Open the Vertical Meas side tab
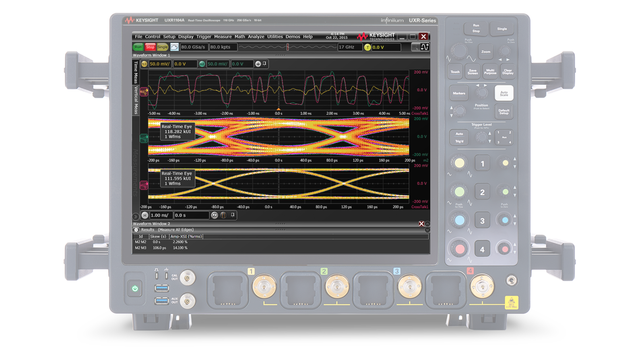Viewport: 644px width, 362px height. coord(136,100)
